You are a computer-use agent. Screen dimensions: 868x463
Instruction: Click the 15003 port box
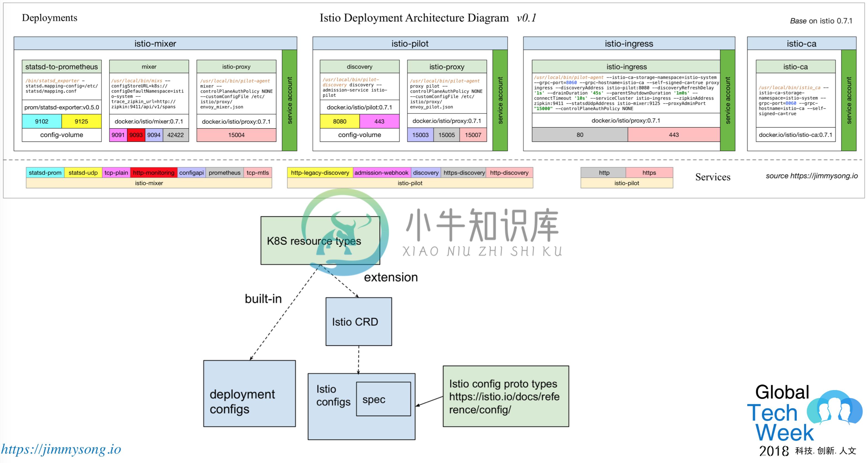point(420,135)
